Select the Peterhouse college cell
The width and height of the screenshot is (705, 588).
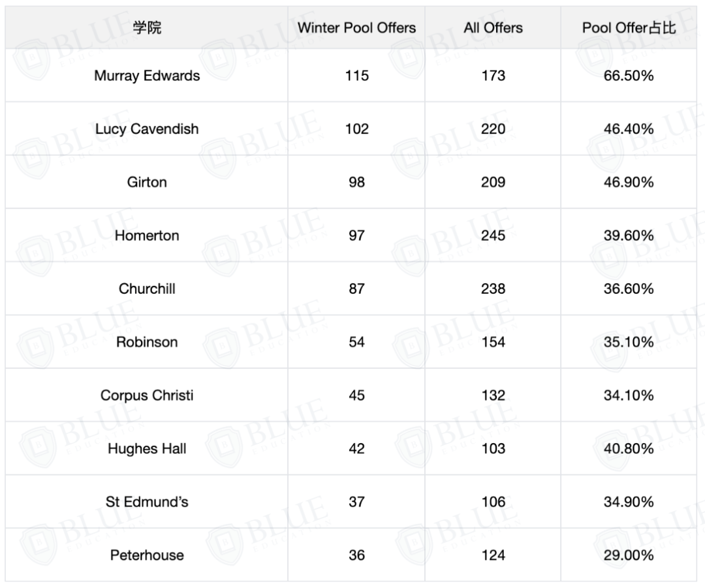[147, 555]
